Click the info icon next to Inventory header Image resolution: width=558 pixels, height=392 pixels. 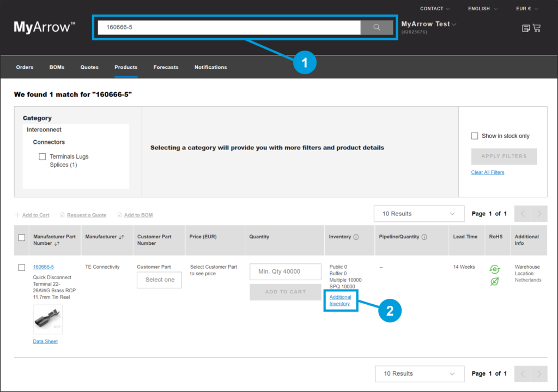pos(355,237)
